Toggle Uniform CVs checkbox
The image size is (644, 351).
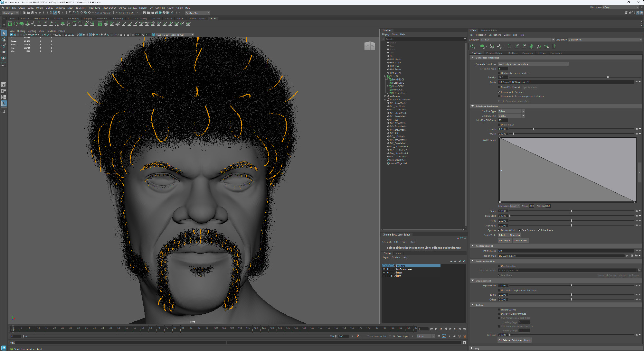pyautogui.click(x=499, y=125)
